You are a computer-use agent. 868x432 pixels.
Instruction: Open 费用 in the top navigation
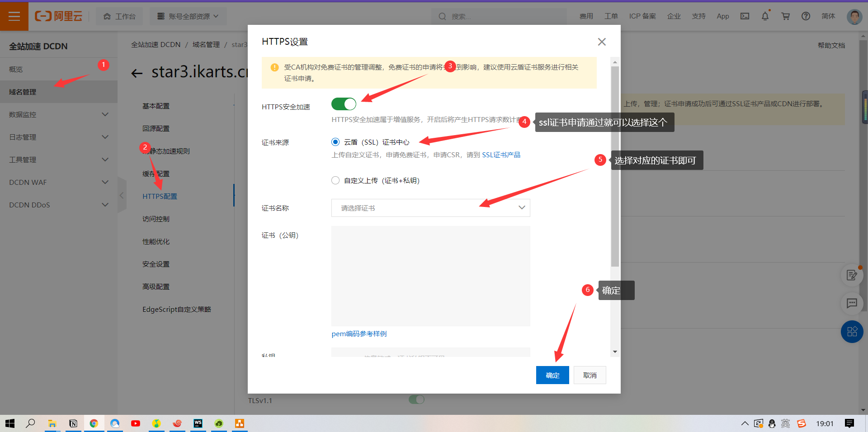coord(586,16)
